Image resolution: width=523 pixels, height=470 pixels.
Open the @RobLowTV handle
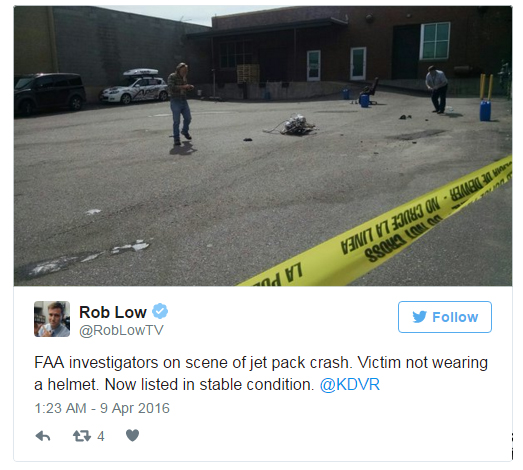pos(121,330)
